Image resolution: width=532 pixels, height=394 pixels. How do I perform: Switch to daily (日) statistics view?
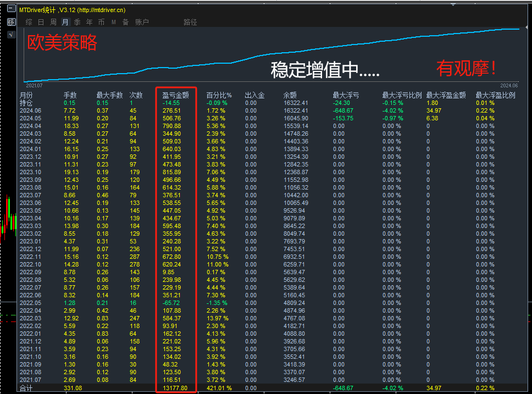[40, 23]
